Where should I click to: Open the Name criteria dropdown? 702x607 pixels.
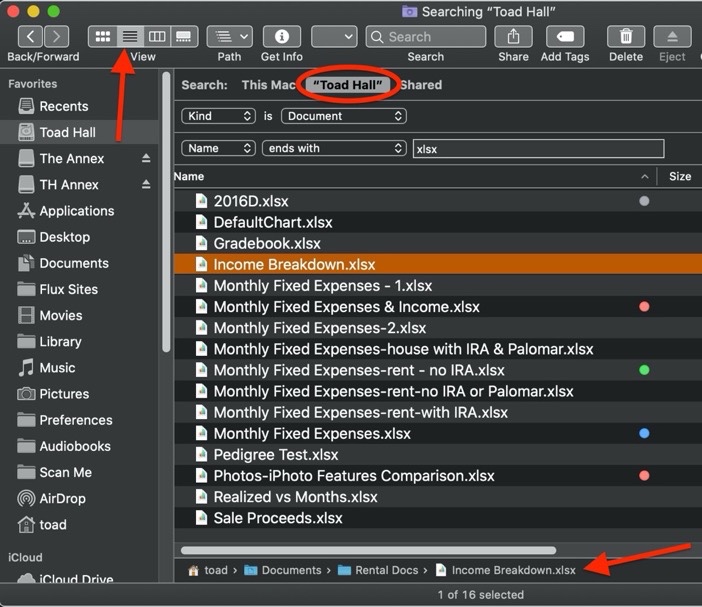tap(218, 148)
